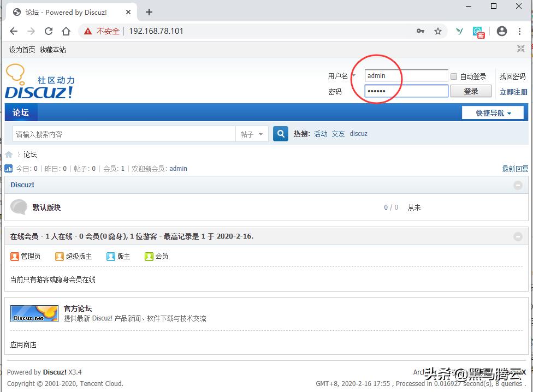
Task: Collapse the Discuz! category section
Action: 518,185
